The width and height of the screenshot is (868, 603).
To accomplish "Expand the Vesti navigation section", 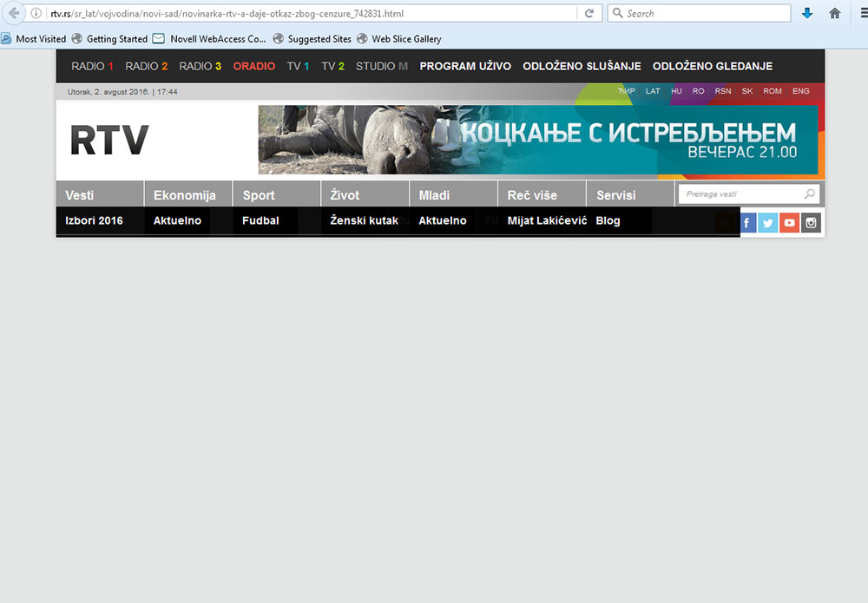I will tap(80, 195).
